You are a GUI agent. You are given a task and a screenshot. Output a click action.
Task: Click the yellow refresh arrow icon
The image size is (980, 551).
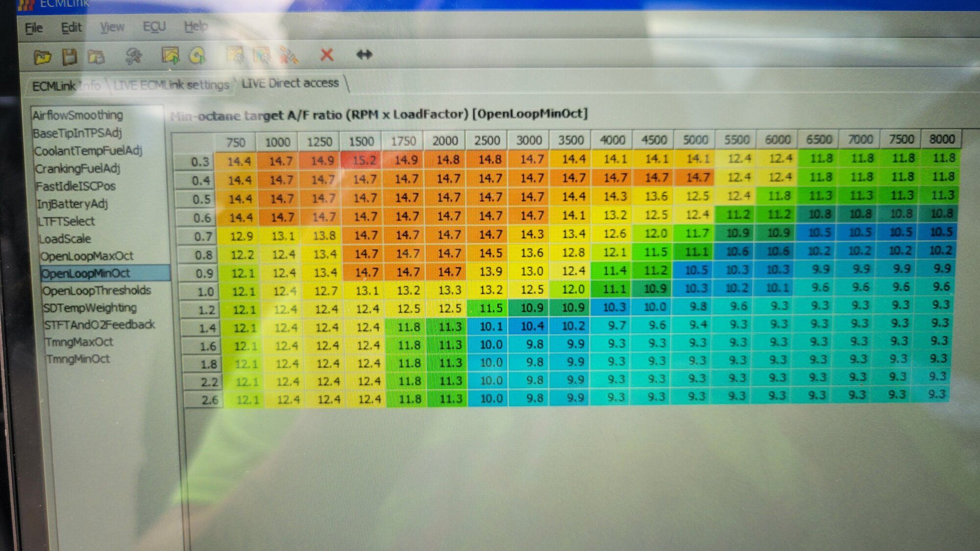(197, 55)
